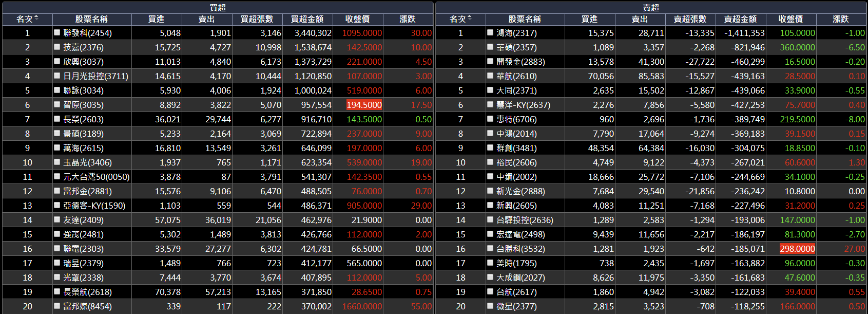868x314 pixels.
Task: Open stock 智原(3035)
Action: [83, 105]
